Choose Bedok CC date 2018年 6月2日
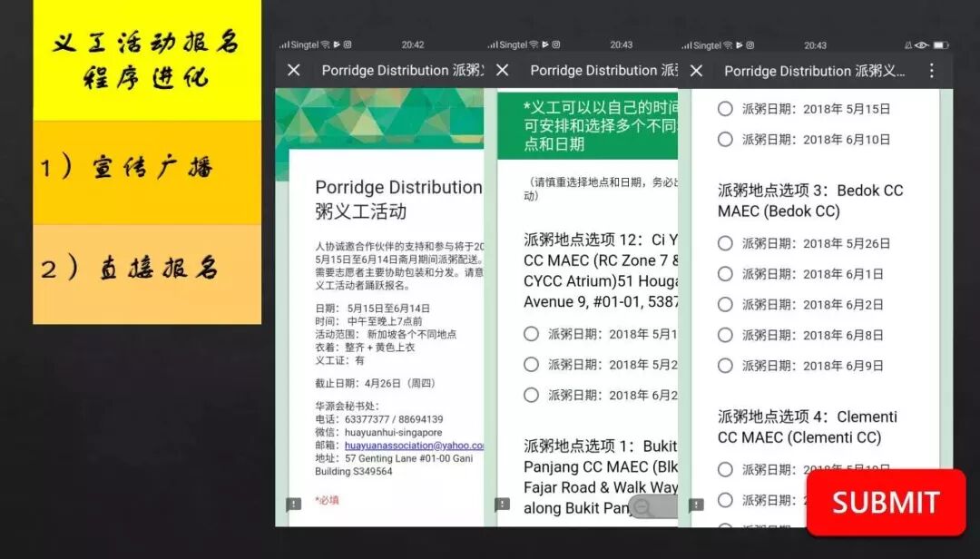The image size is (980, 559). click(x=725, y=305)
